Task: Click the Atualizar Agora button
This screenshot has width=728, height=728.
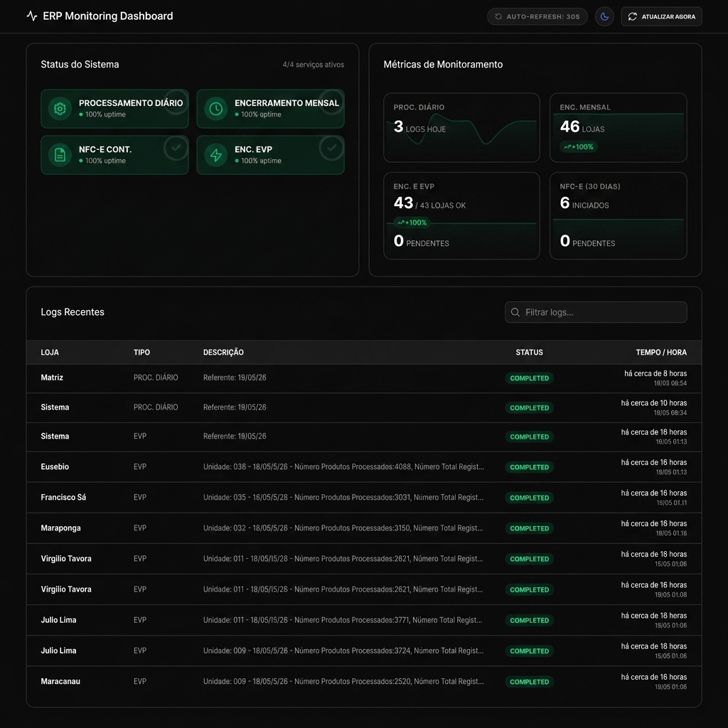Action: click(661, 17)
